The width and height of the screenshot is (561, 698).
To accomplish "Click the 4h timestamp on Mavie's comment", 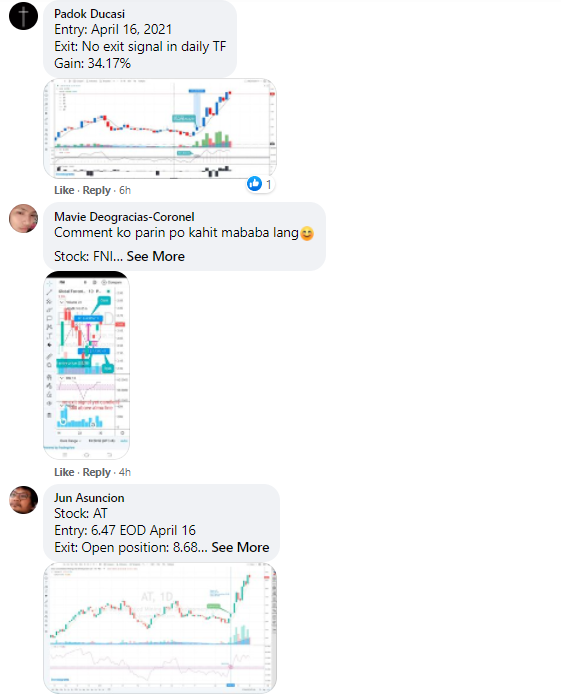I will 125,472.
